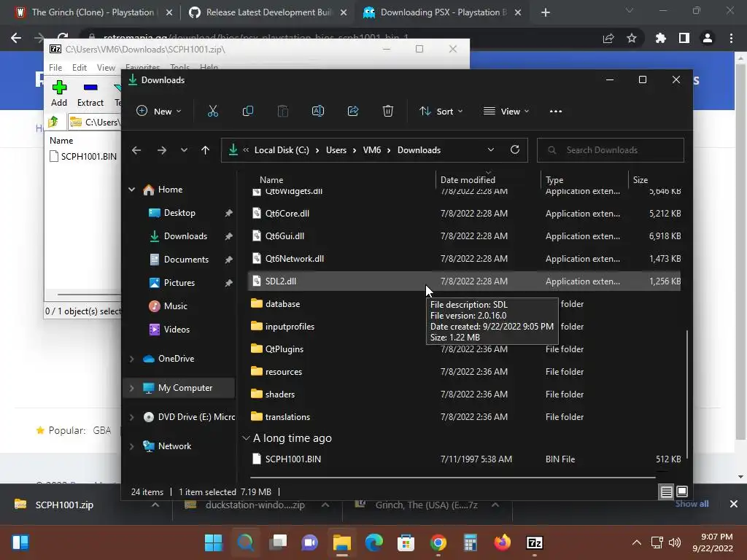Expand the Network tree node

click(x=131, y=446)
